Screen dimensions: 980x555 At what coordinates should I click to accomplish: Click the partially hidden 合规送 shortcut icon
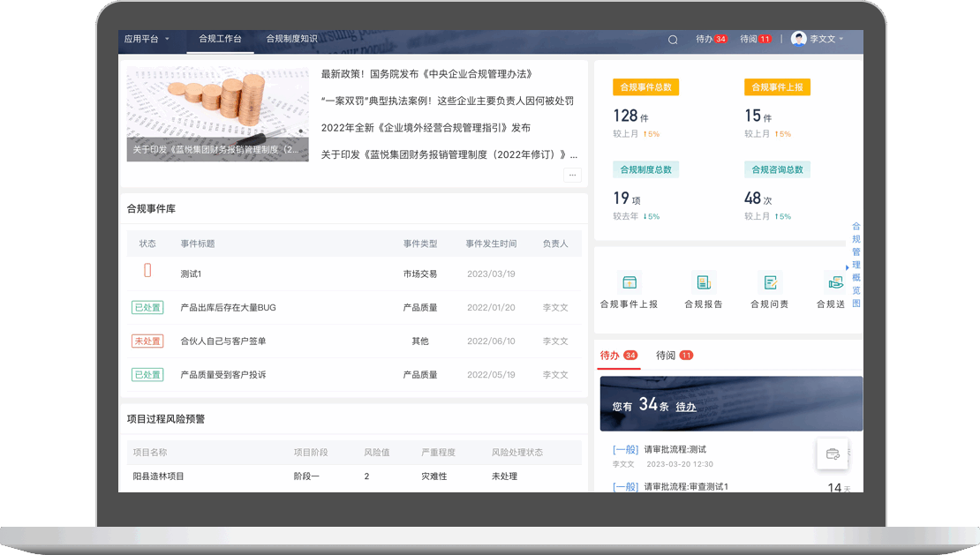[x=833, y=282]
